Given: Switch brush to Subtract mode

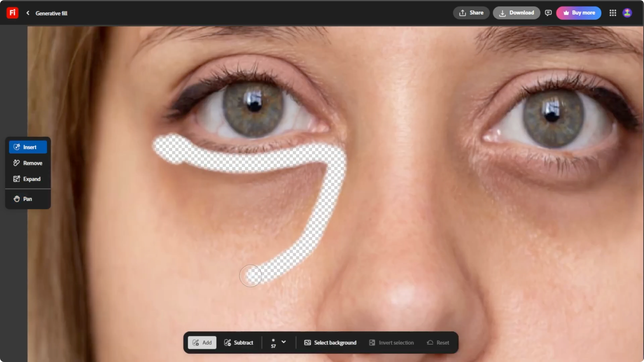Looking at the screenshot, I should pyautogui.click(x=239, y=343).
